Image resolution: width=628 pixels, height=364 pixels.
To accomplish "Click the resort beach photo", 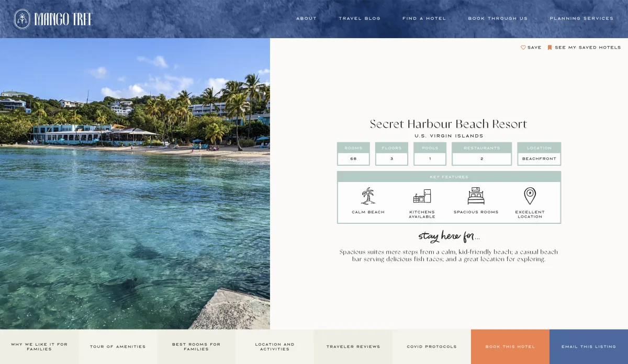I will [135, 184].
